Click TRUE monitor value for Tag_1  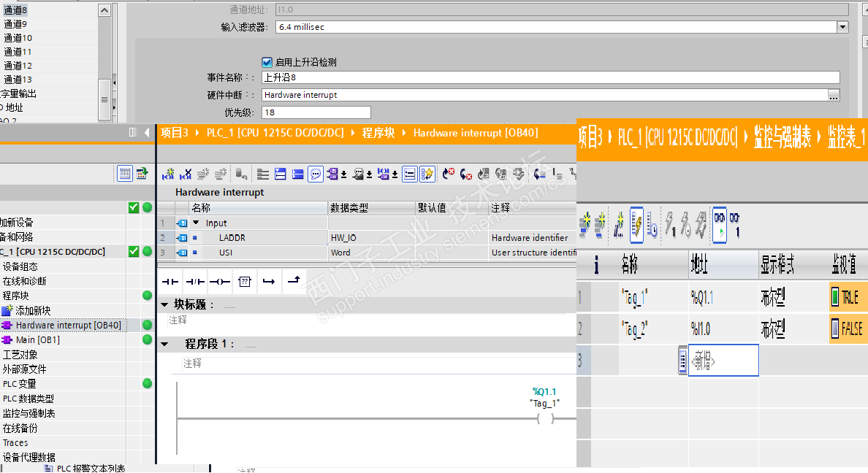(848, 298)
